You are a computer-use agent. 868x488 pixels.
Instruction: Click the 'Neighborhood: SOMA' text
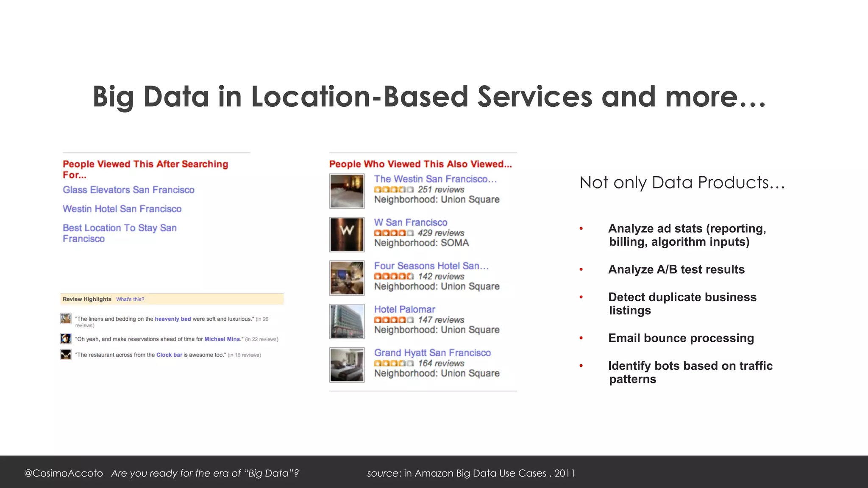tap(421, 243)
